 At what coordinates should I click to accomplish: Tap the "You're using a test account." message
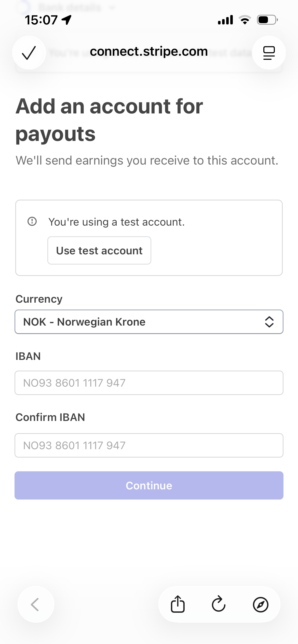click(x=116, y=222)
